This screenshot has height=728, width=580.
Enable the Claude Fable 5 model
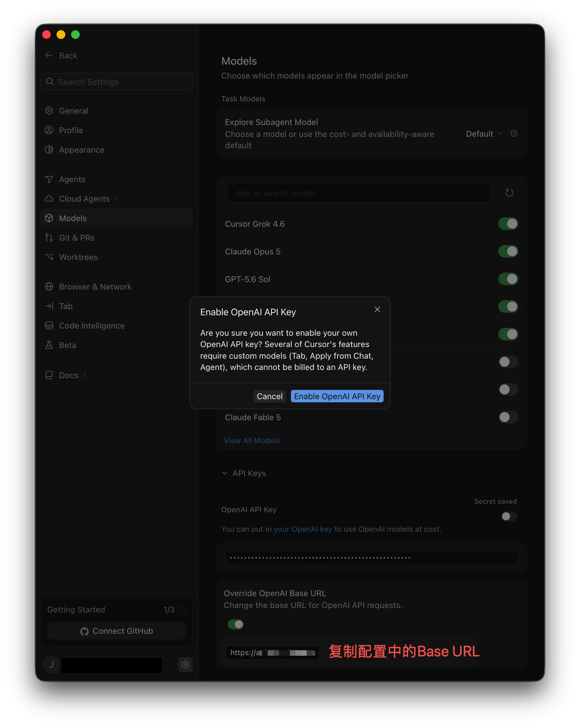tap(508, 417)
